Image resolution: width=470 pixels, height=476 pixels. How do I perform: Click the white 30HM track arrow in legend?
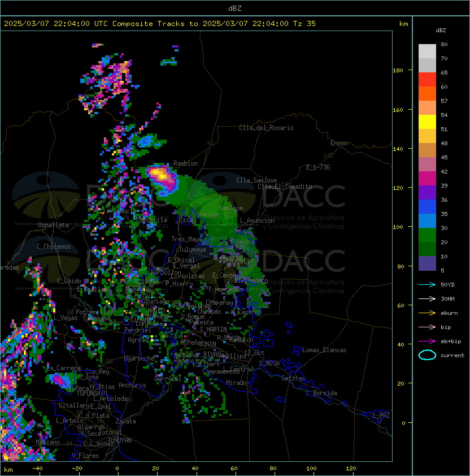(x=427, y=298)
